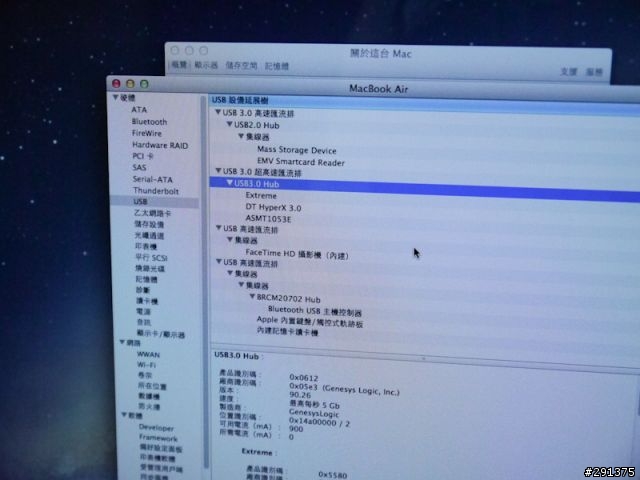The image size is (640, 480).
Task: Select 記憶體 in the hardware sidebar
Action: pos(147,280)
